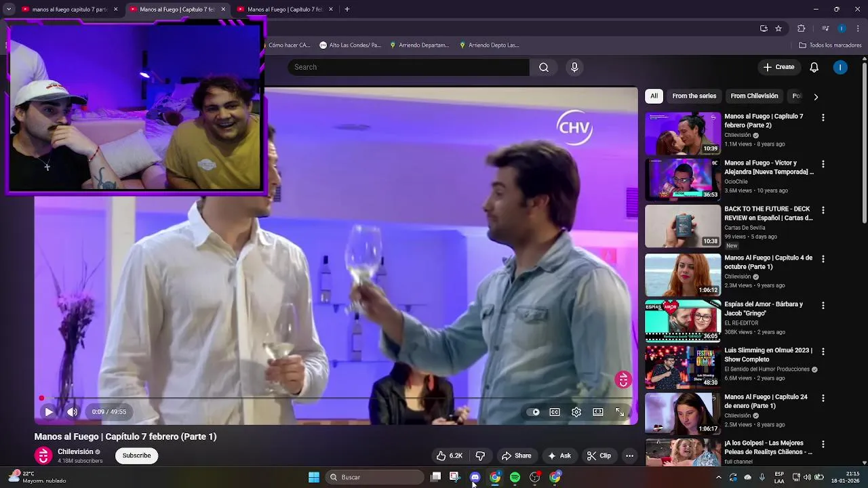This screenshot has height=488, width=868.
Task: Toggle closed captions CC button
Action: click(x=555, y=411)
